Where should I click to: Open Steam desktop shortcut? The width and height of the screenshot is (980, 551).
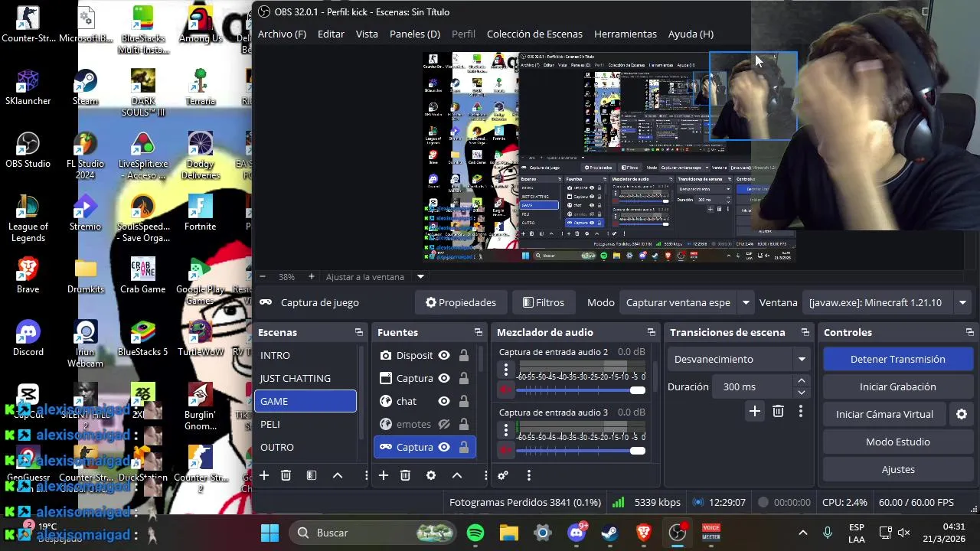point(85,86)
